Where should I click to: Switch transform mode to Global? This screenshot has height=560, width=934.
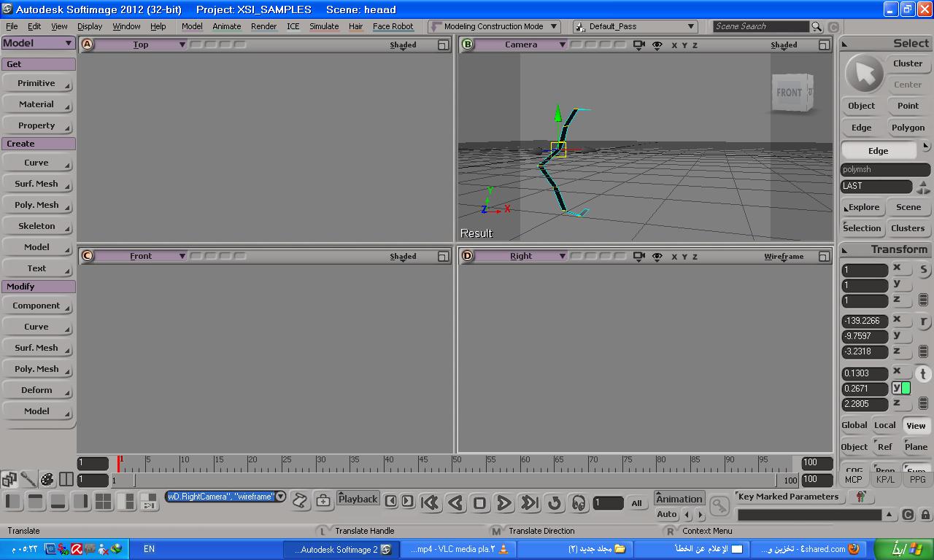854,425
